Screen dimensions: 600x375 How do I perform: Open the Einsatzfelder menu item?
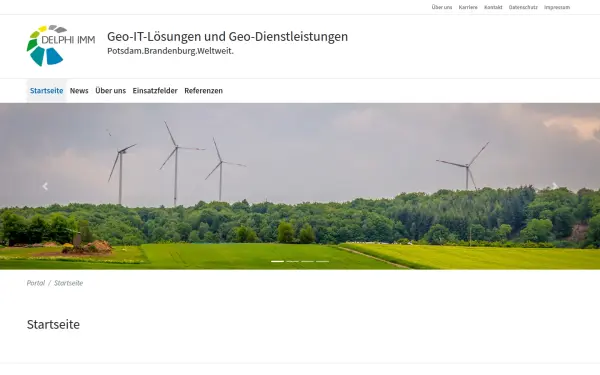(155, 91)
